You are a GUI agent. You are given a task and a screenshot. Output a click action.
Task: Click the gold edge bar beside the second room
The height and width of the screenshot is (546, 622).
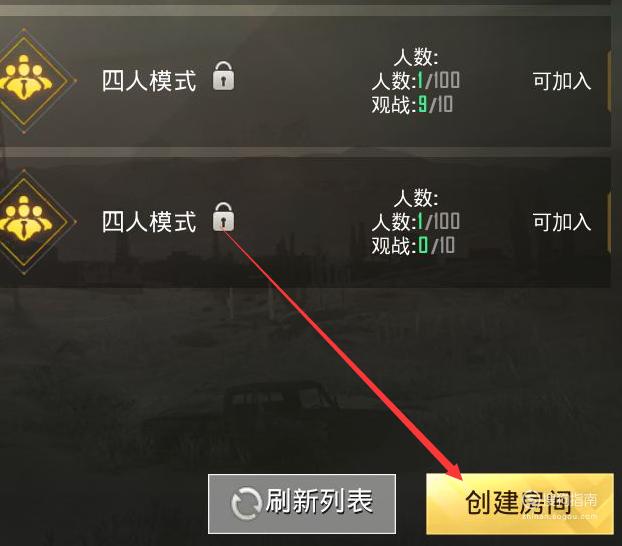pyautogui.click(x=609, y=221)
